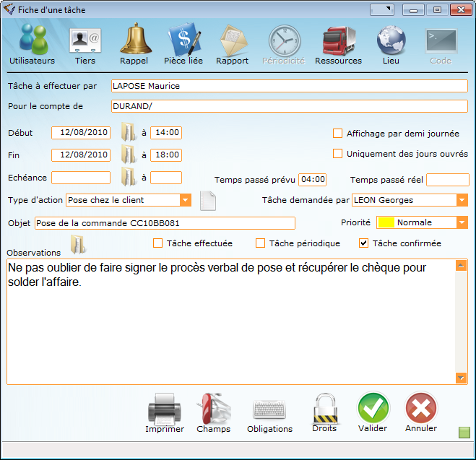Enable Affichage par demi journée
Screen dimensions: 476x460
tap(337, 133)
